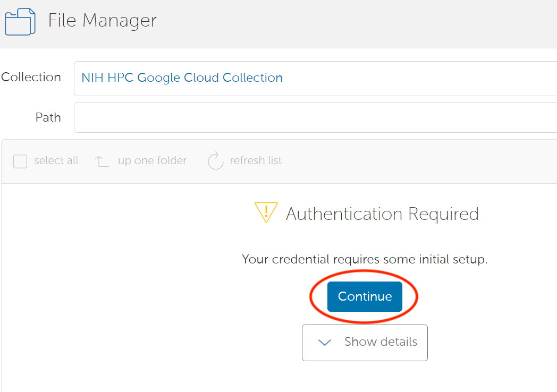Focus the empty Path input field
Viewport: 557px width, 392px height.
[315, 117]
